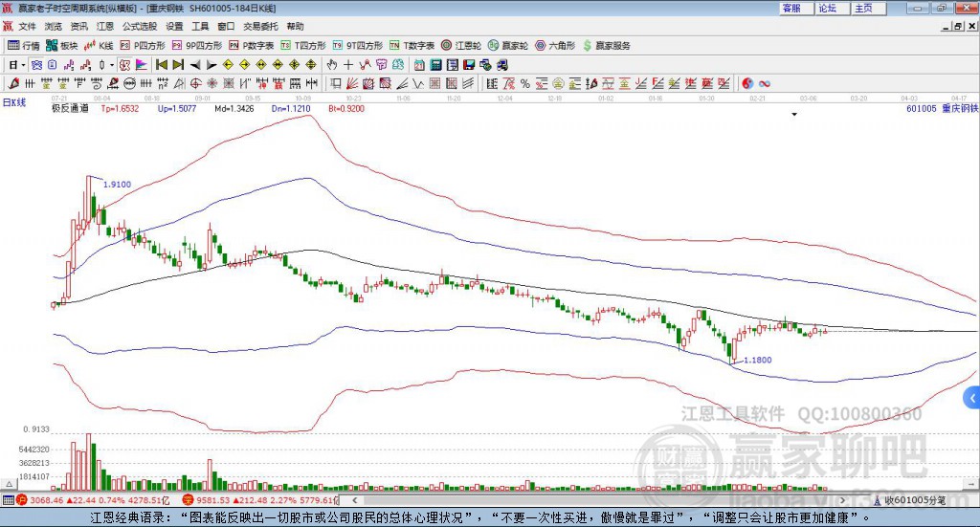980x527 pixels.
Task: Open the 交易委托 menu
Action: [x=260, y=26]
